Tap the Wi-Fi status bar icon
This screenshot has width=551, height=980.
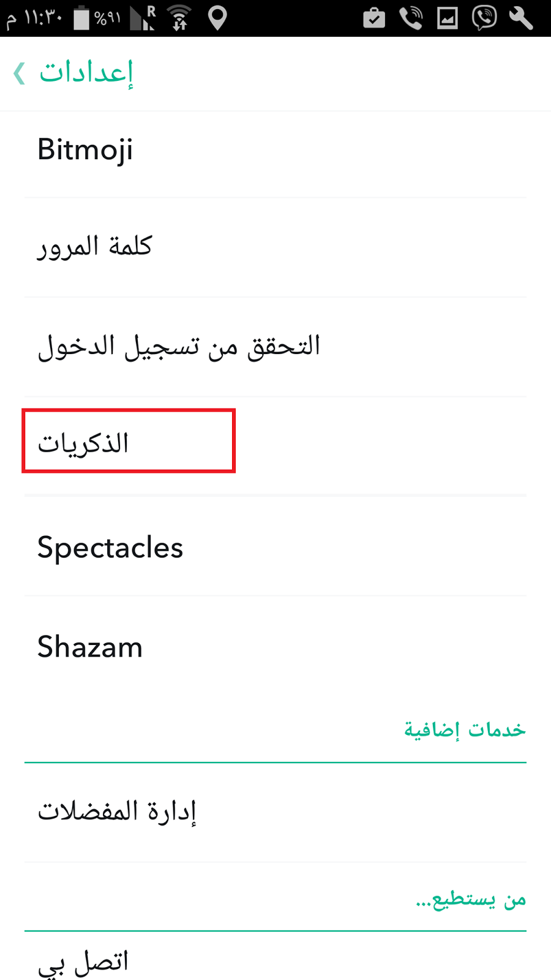coord(179,18)
